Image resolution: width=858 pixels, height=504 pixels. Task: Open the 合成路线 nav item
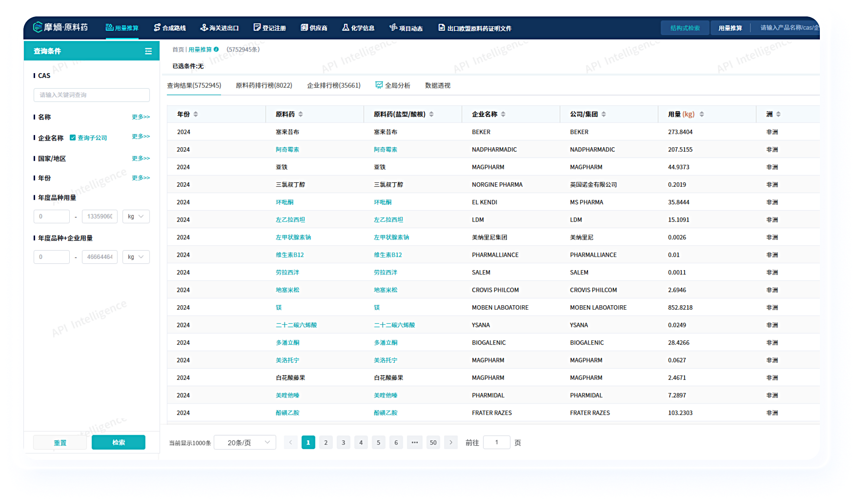pos(170,28)
